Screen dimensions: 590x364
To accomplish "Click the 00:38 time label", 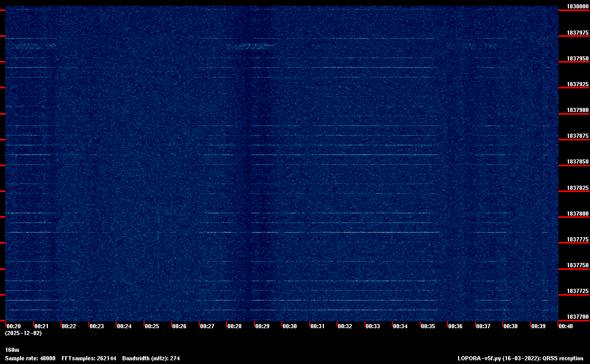I will click(511, 326).
